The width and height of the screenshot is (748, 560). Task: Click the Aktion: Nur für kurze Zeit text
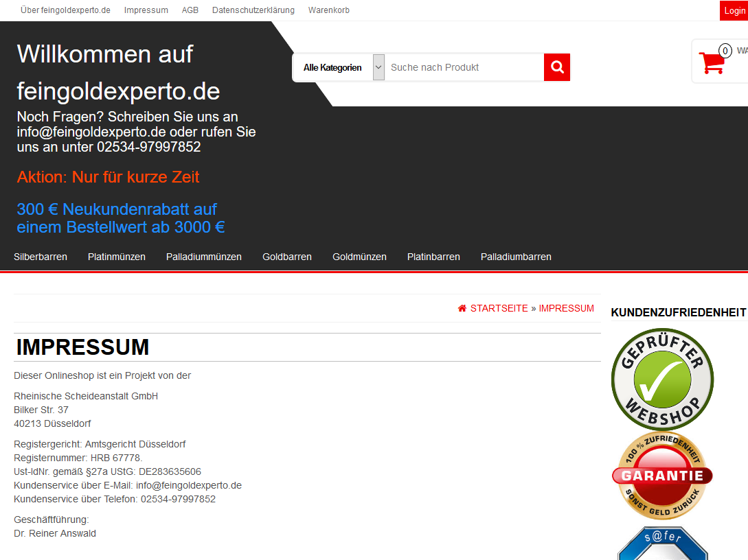[x=108, y=177]
